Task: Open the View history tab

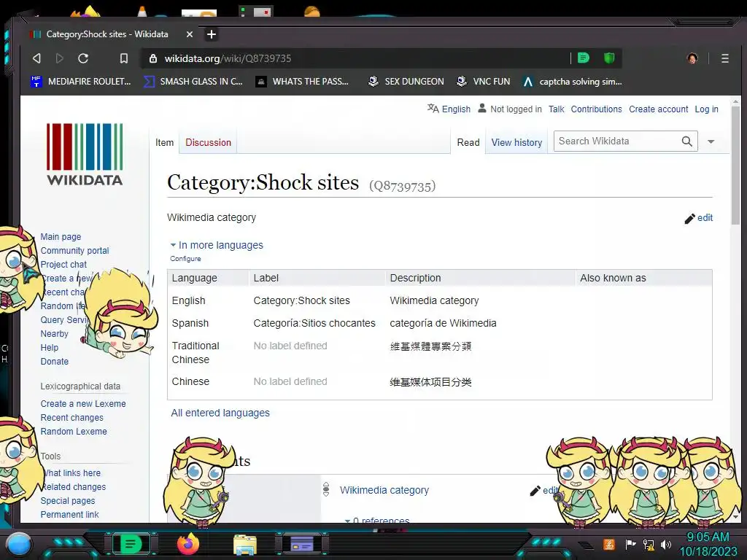Action: pyautogui.click(x=516, y=142)
